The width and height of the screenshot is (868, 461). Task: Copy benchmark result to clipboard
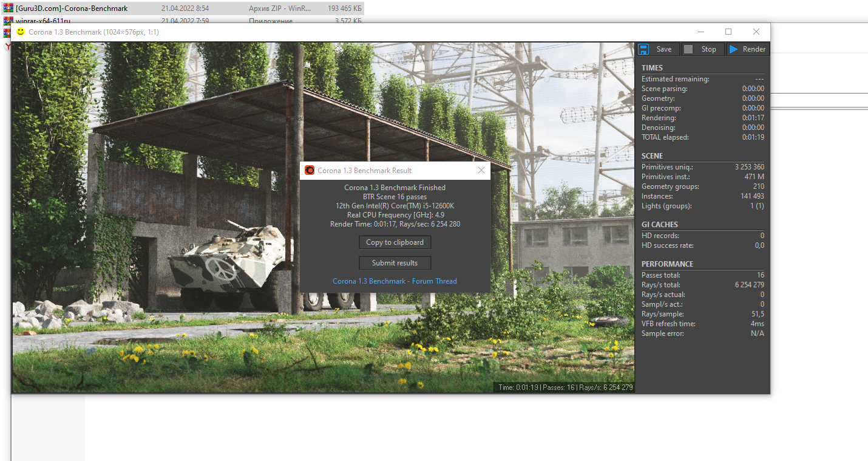tap(395, 242)
